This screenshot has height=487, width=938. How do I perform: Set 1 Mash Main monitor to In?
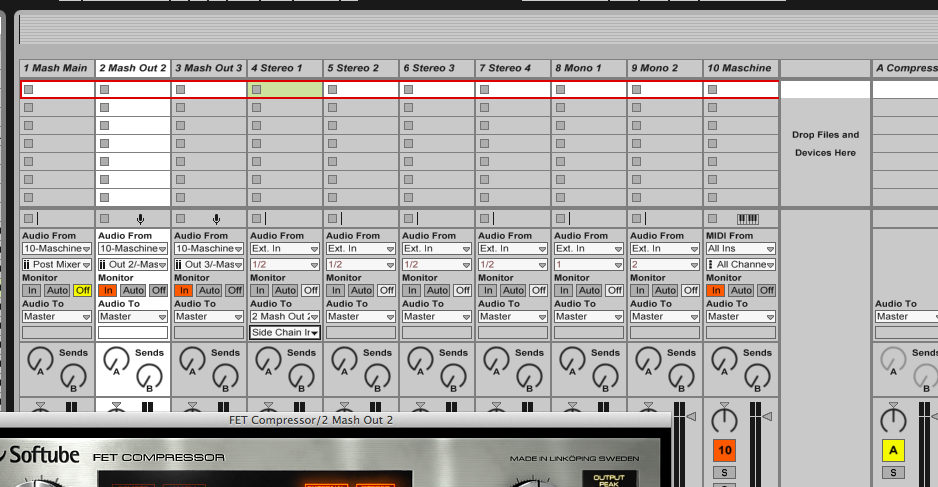coord(32,290)
